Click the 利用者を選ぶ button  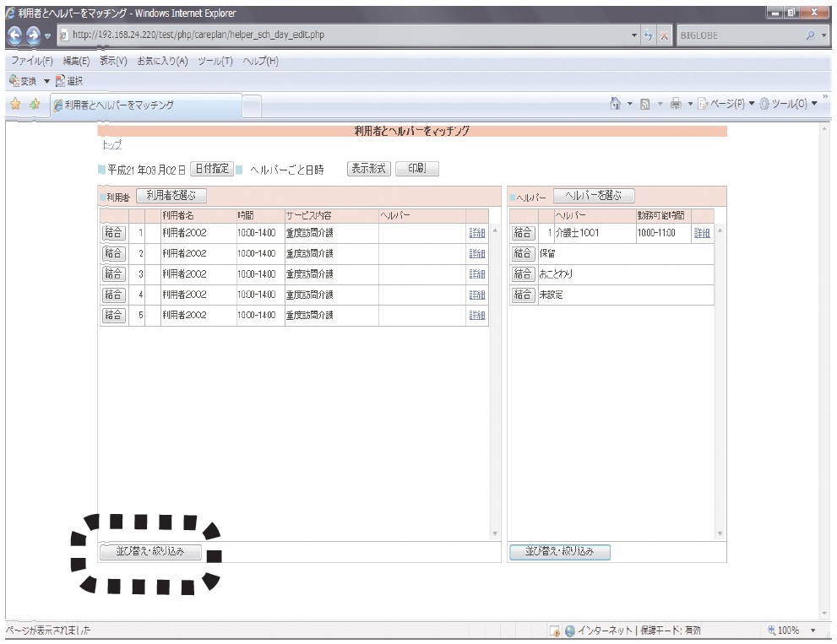(x=171, y=196)
